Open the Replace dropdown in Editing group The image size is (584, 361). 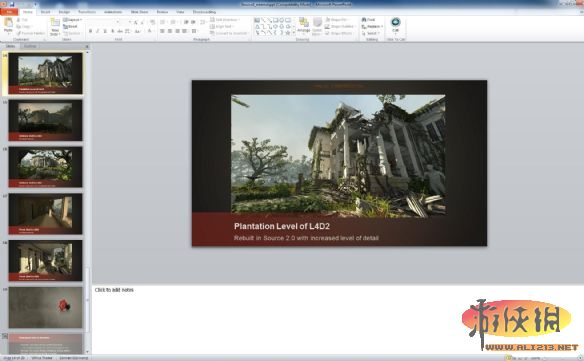tap(372, 26)
